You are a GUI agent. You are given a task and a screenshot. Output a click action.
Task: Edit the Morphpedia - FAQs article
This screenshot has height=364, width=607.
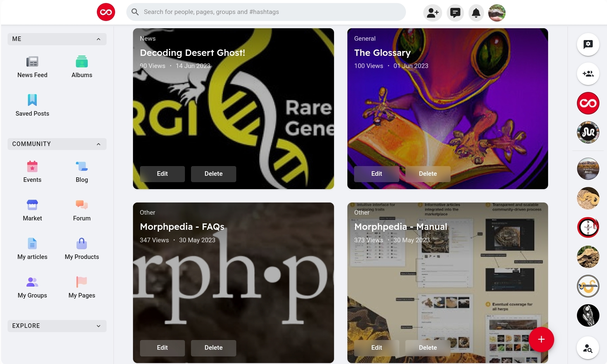point(162,348)
